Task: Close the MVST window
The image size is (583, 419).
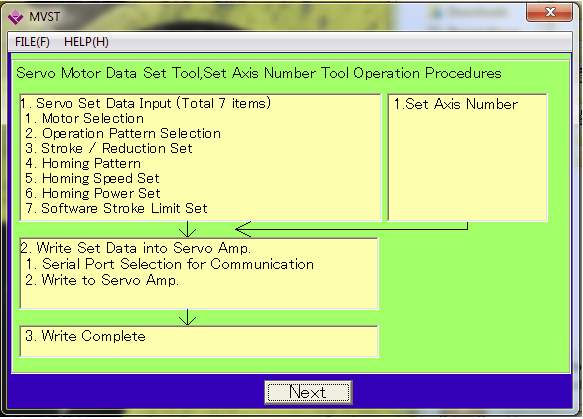Action: coord(550,12)
